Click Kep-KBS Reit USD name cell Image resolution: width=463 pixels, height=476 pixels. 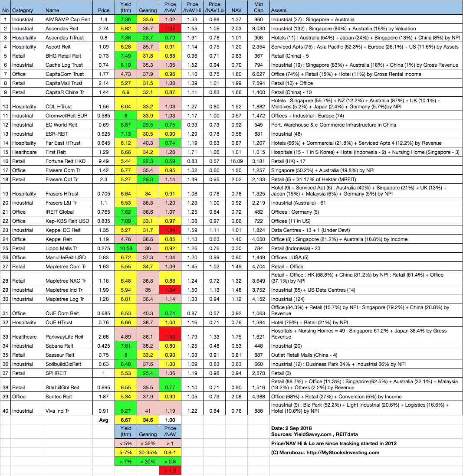pos(68,221)
